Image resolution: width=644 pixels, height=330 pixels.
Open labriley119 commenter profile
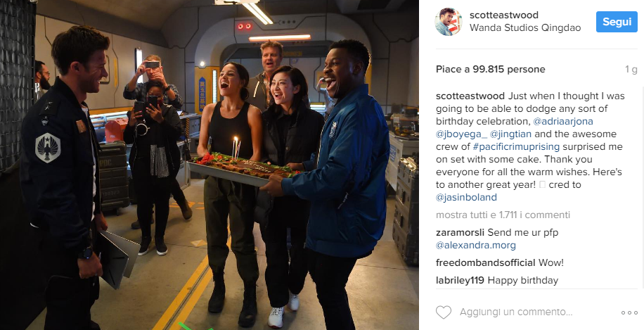click(460, 281)
